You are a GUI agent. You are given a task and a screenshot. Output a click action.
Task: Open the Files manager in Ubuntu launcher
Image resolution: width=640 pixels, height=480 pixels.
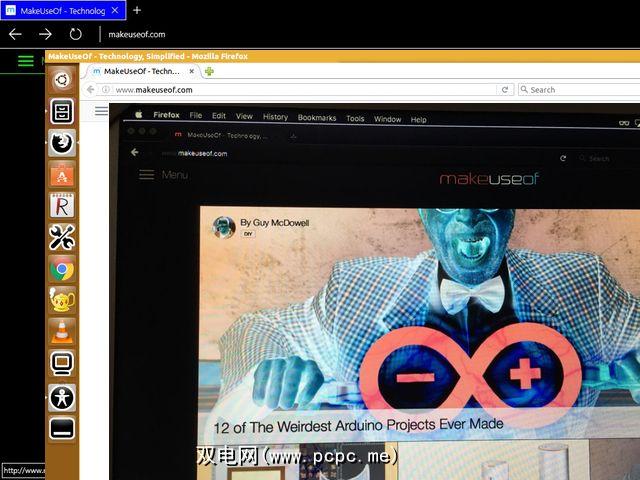62,111
